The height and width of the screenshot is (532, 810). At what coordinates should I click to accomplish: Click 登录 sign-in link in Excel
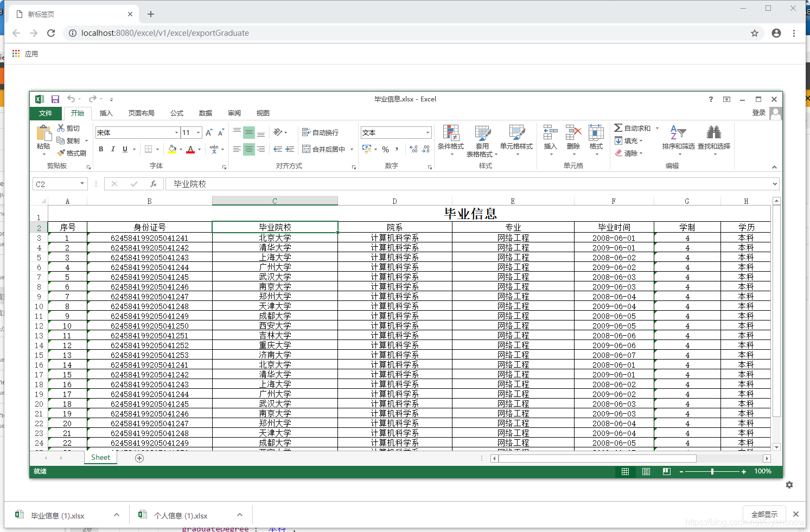point(758,113)
